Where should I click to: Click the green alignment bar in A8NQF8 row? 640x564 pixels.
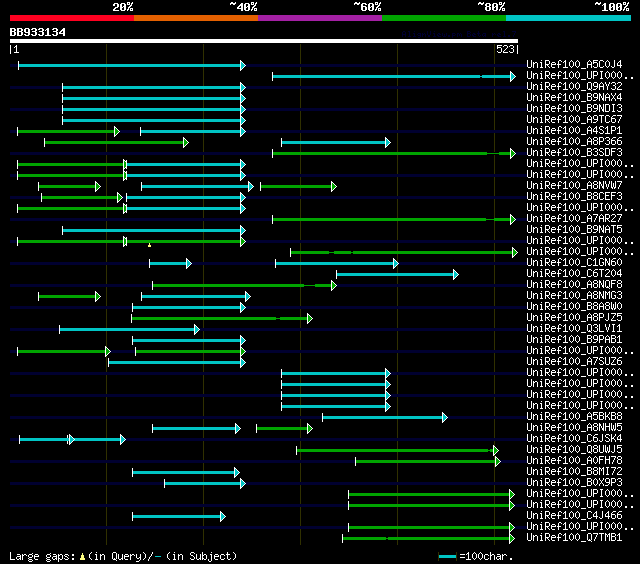point(244,286)
